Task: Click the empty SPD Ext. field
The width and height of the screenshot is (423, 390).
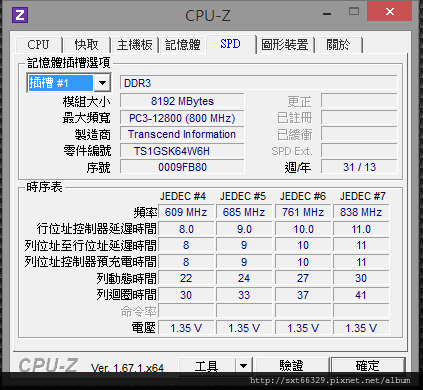Action: pyautogui.click(x=359, y=151)
